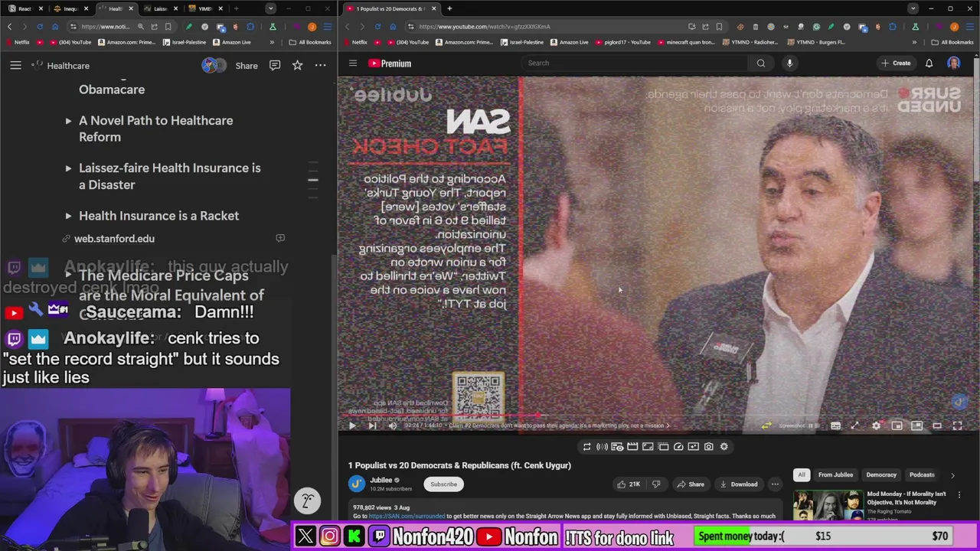This screenshot has height=551, width=980.
Task: Open video player settings gear
Action: click(x=877, y=425)
